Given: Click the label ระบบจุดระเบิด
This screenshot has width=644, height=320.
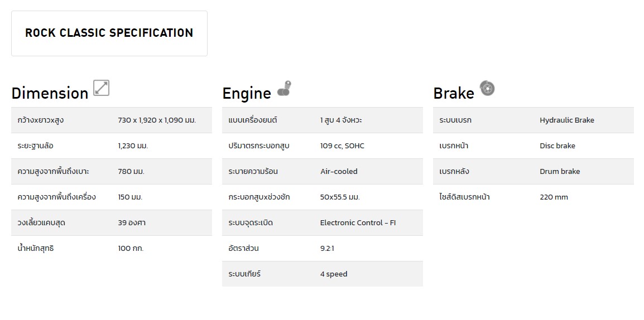Looking at the screenshot, I should point(251,223).
